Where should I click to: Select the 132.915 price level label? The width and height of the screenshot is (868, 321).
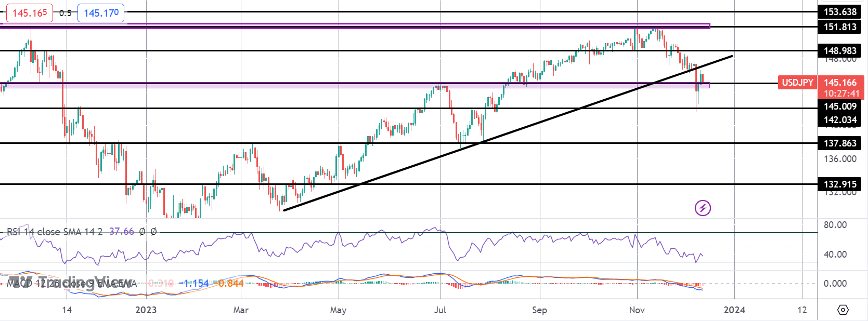pyautogui.click(x=839, y=184)
